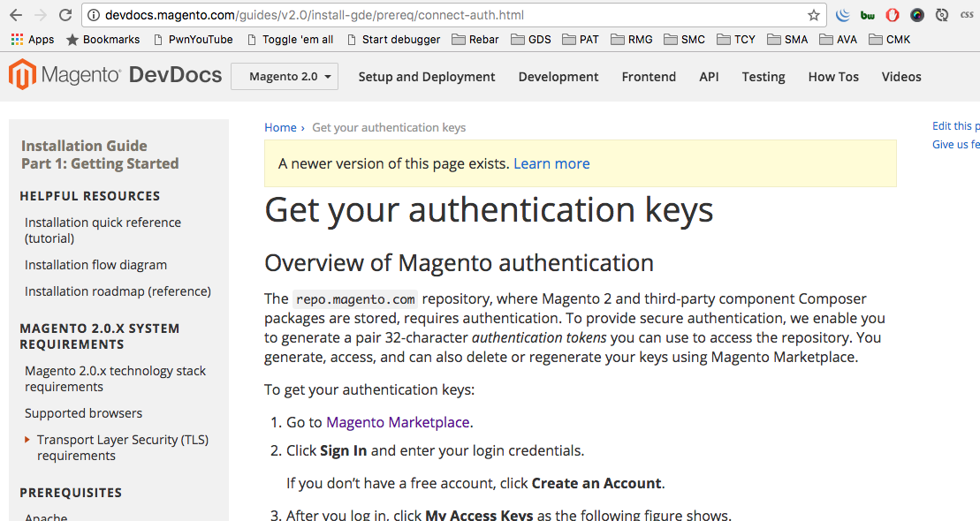980x521 pixels.
Task: Open Installation flow diagram in sidebar
Action: pyautogui.click(x=95, y=265)
